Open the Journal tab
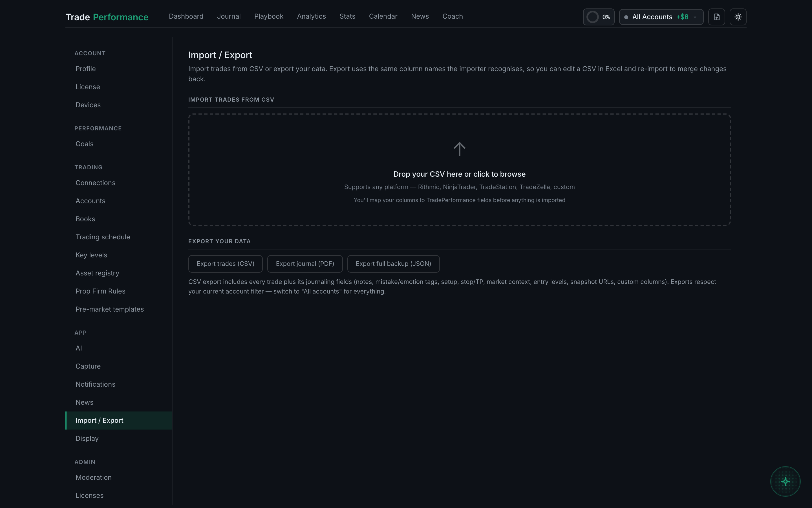This screenshot has width=812, height=508. 229,16
